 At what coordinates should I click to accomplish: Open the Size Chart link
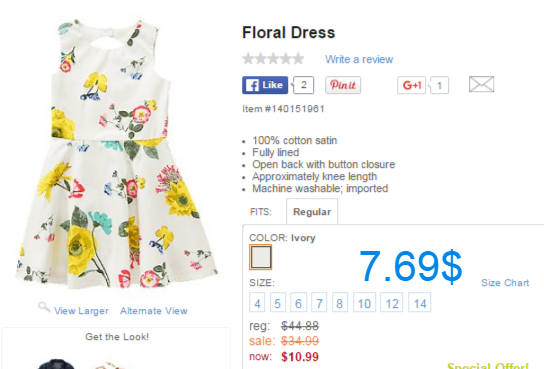point(505,283)
